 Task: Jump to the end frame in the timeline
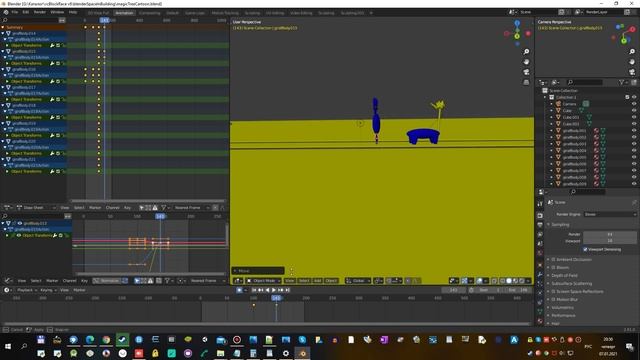point(288,290)
